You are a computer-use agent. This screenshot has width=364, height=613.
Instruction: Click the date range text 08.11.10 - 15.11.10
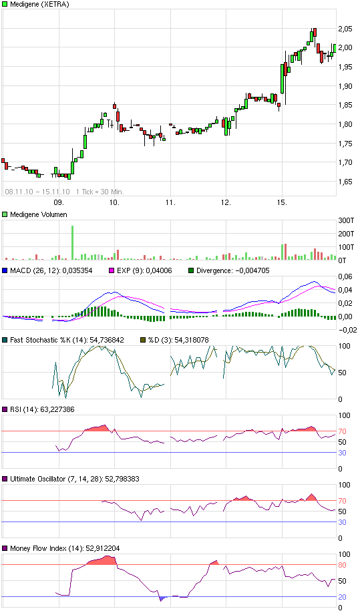[x=37, y=192]
